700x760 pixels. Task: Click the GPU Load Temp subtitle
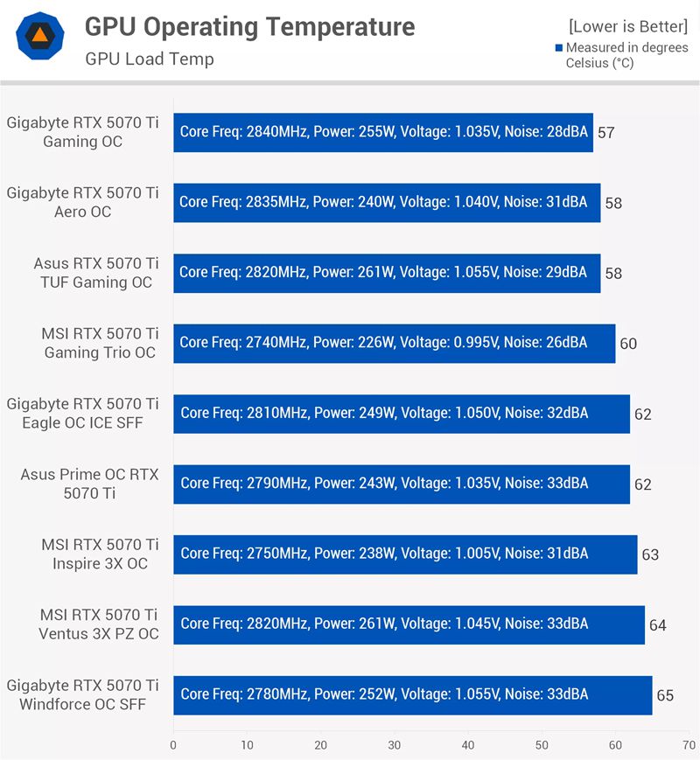(150, 59)
